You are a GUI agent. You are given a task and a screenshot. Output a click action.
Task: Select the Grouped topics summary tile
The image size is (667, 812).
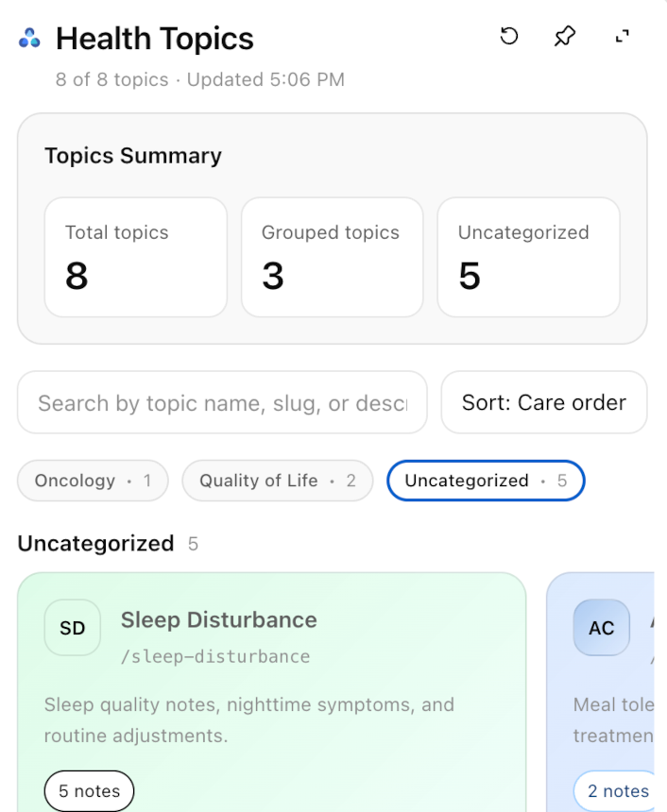333,257
